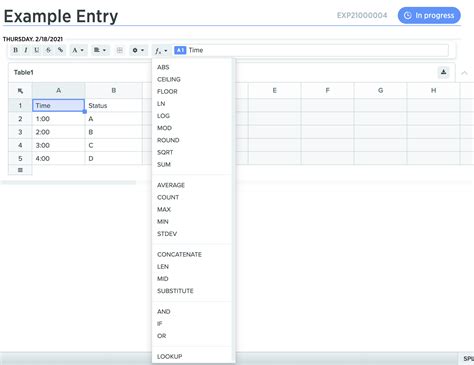Image resolution: width=474 pixels, height=365 pixels.
Task: Insert the ROUND function
Action: click(168, 140)
